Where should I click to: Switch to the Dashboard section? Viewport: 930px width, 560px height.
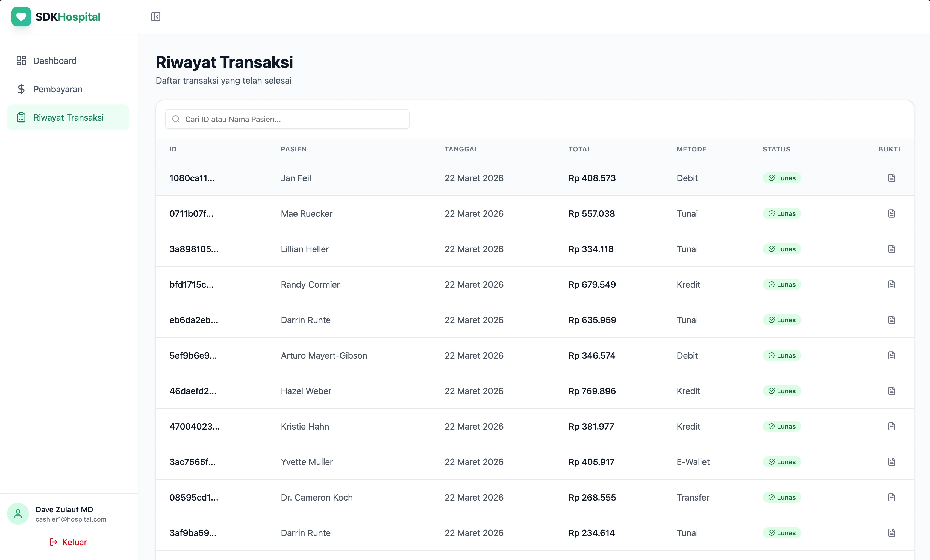[x=55, y=60]
